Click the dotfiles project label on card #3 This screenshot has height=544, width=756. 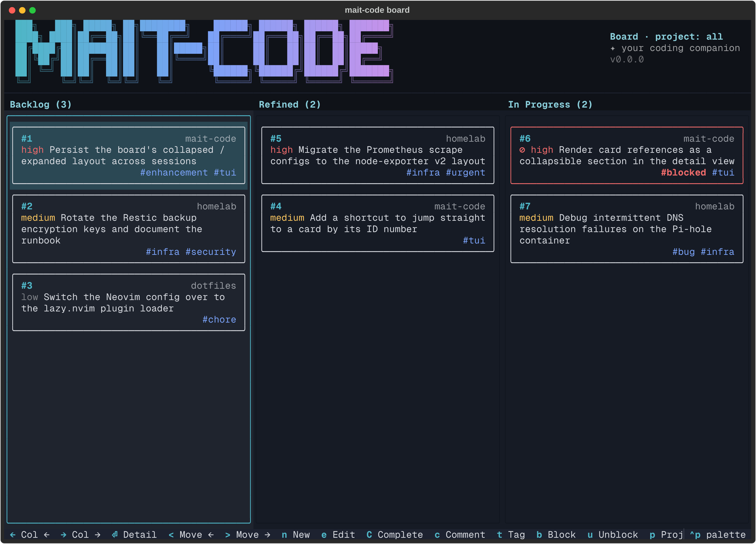point(213,285)
